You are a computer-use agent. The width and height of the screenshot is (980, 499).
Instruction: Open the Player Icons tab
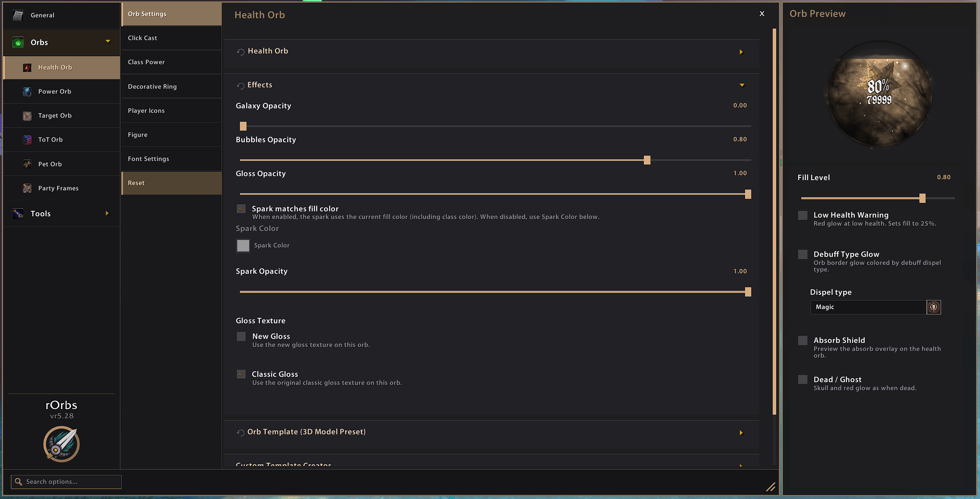(x=171, y=111)
